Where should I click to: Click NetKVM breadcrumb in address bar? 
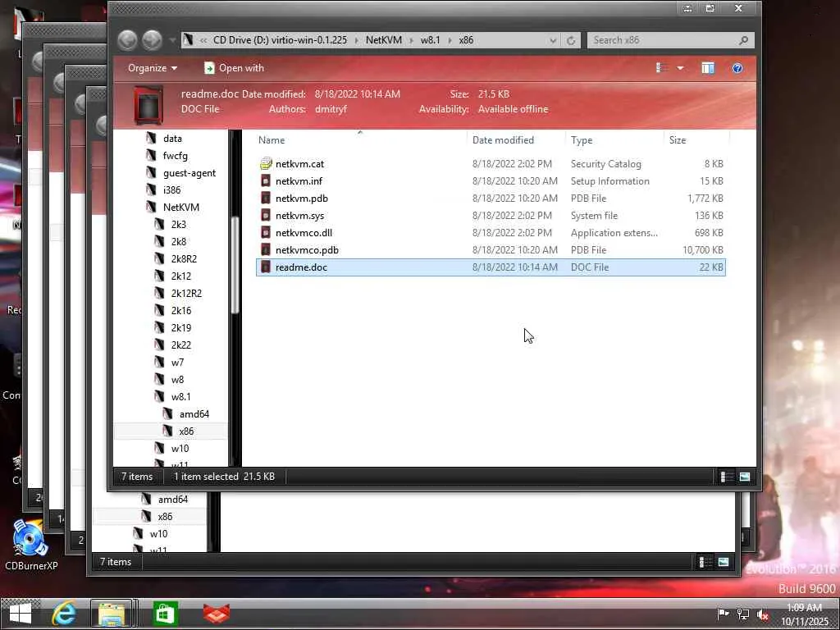pos(384,40)
